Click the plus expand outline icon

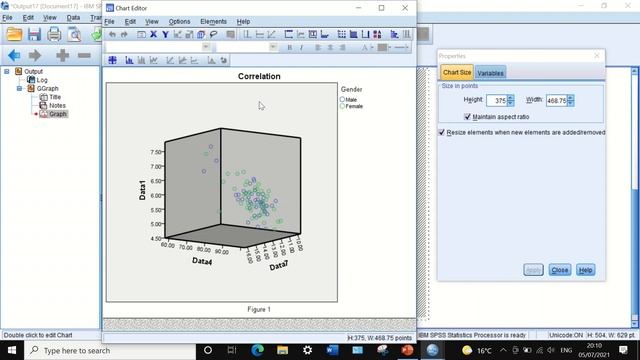pyautogui.click(x=62, y=55)
